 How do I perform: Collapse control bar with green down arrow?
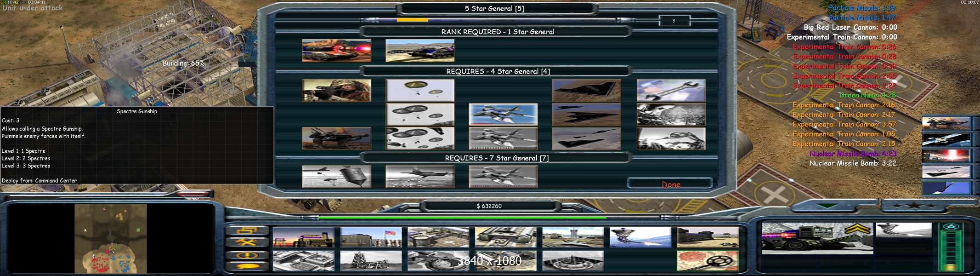[827, 206]
